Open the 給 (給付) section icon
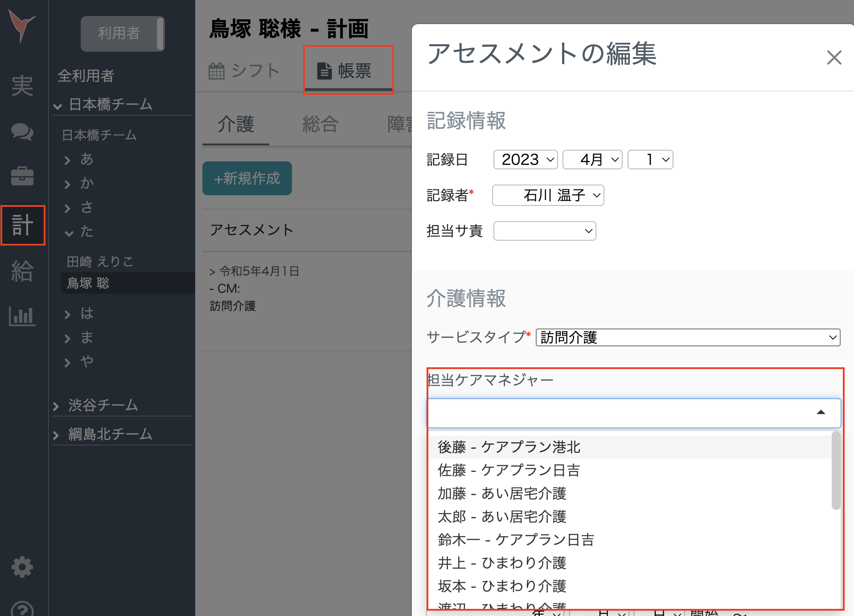854x616 pixels. pos(23,271)
